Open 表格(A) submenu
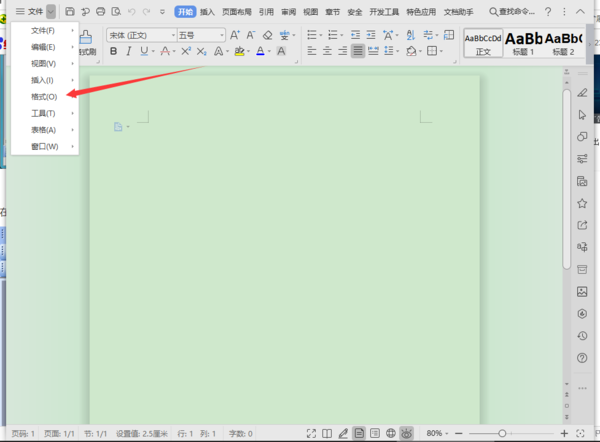 45,130
